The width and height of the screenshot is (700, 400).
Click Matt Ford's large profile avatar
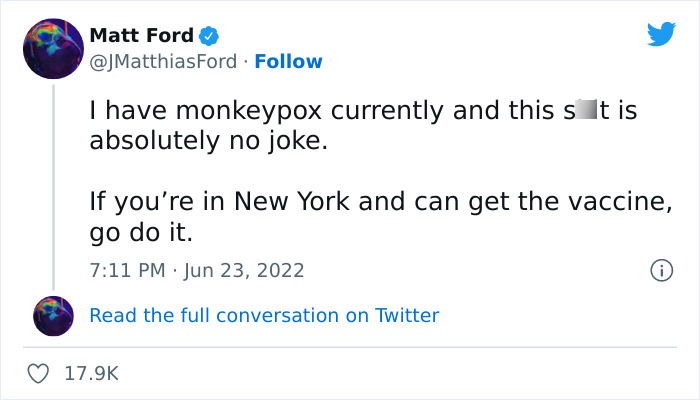53,48
